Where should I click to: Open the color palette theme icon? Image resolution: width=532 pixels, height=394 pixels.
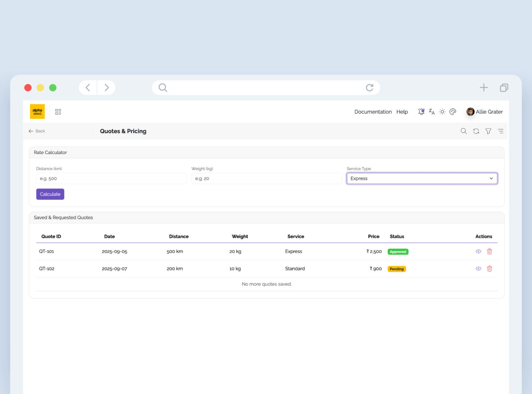click(x=453, y=112)
